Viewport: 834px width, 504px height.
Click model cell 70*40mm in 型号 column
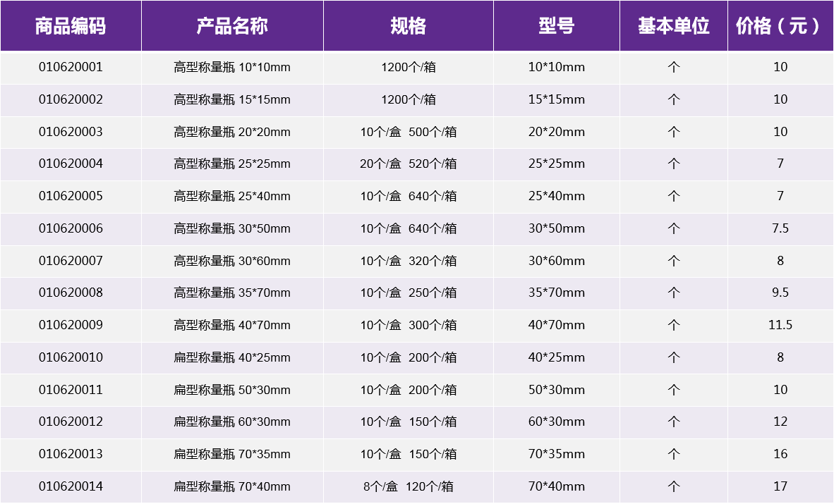pos(557,486)
